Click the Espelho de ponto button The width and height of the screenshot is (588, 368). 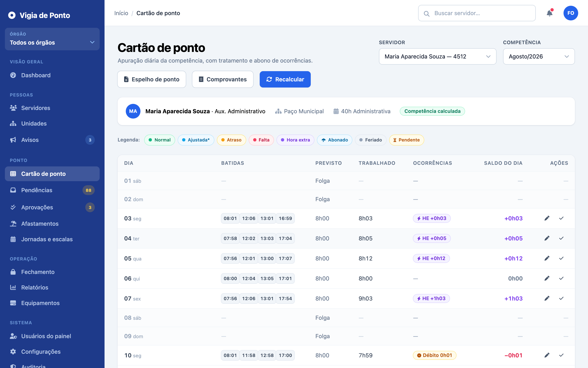pyautogui.click(x=152, y=79)
